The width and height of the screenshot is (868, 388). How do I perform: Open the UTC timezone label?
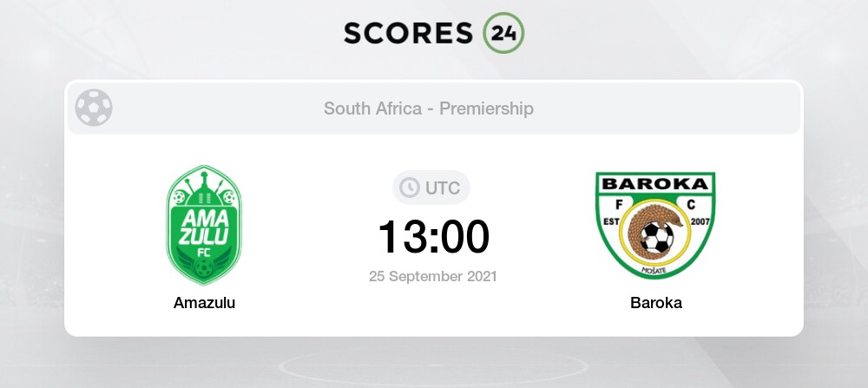click(443, 187)
